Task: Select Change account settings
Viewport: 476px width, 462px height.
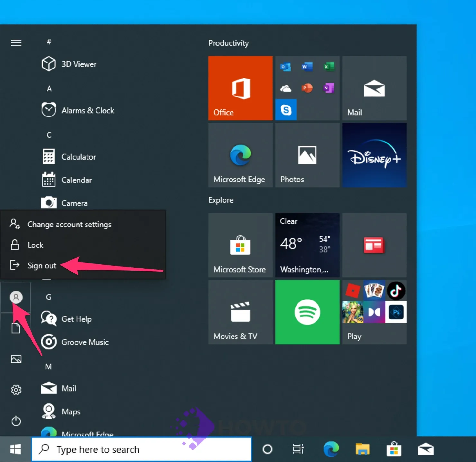Action: point(83,224)
